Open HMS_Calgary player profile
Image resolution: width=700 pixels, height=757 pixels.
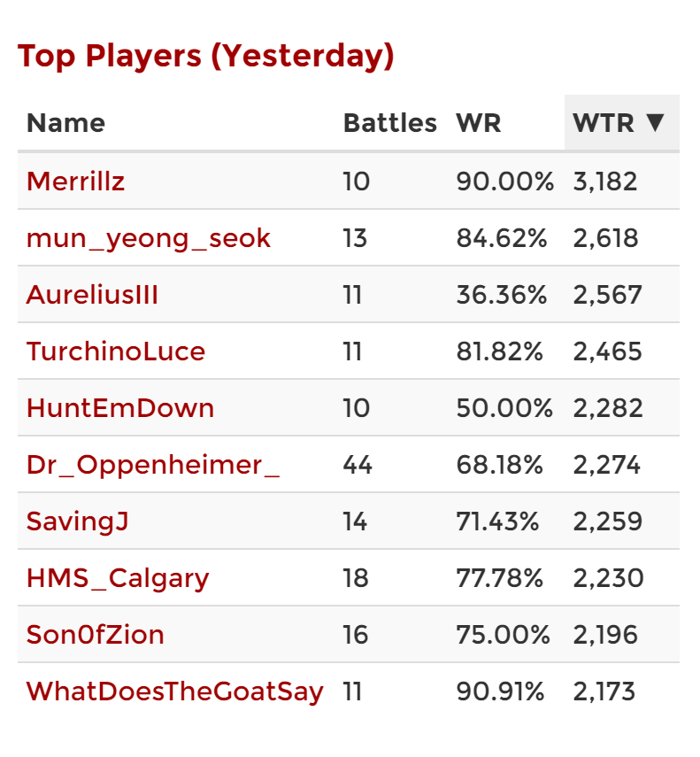pyautogui.click(x=118, y=578)
